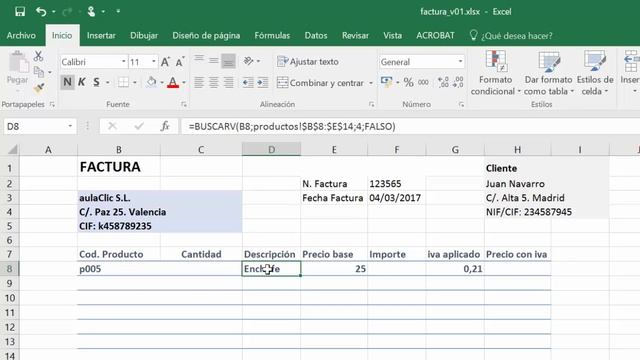Click the insert function fx icon
Image resolution: width=640 pixels, height=360 pixels.
[x=165, y=127]
